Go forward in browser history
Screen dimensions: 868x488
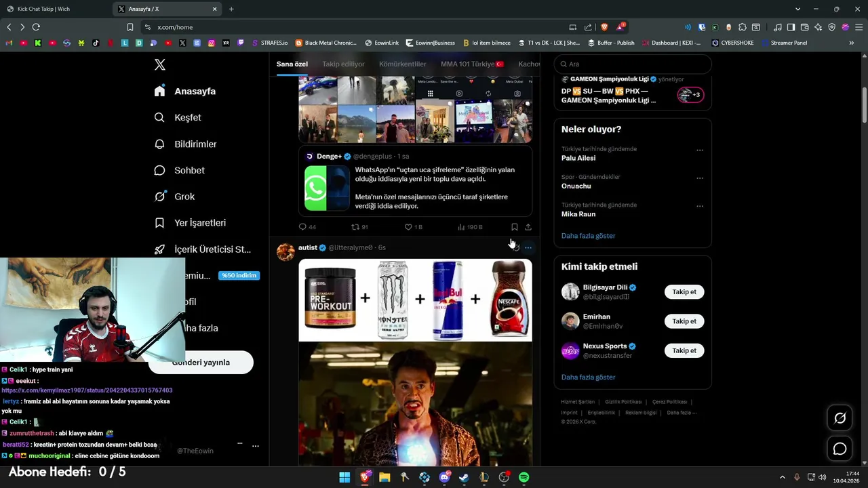[22, 27]
